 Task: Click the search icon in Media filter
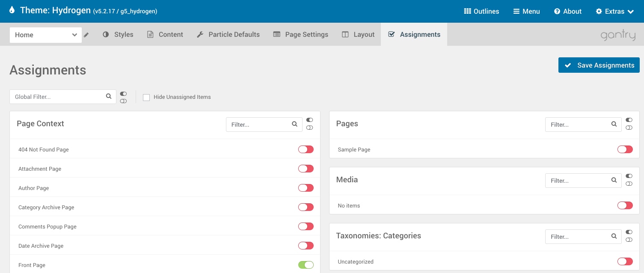click(614, 181)
